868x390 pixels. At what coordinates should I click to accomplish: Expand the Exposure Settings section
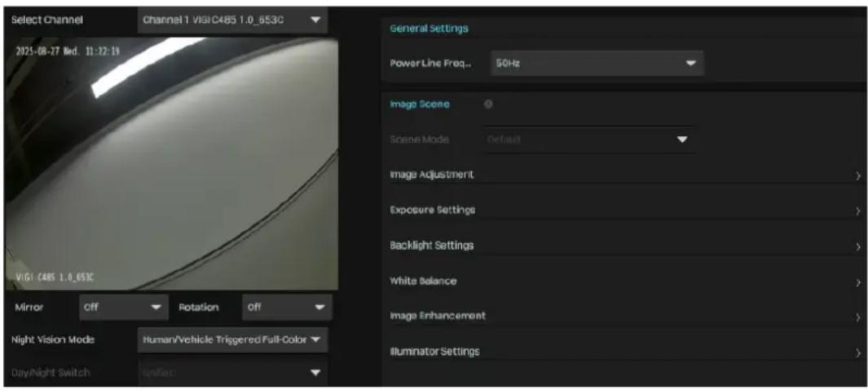626,211
